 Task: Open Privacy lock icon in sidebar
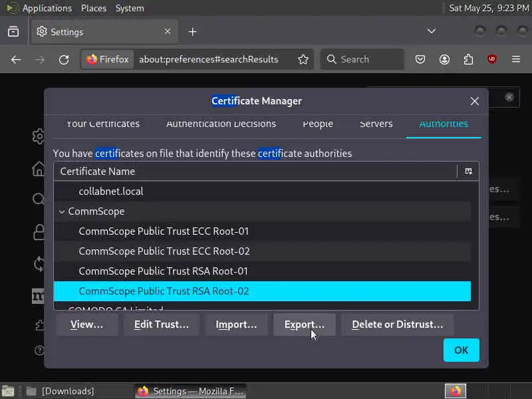tap(39, 232)
